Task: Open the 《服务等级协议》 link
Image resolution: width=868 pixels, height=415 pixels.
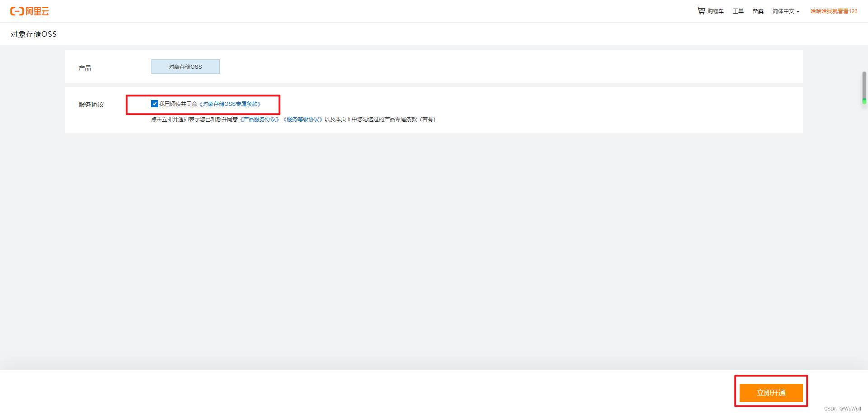Action: [303, 119]
